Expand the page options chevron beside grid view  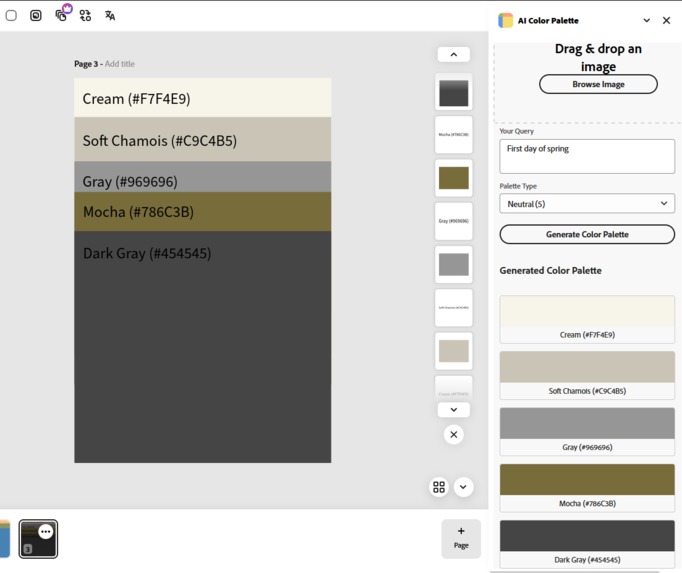(463, 487)
